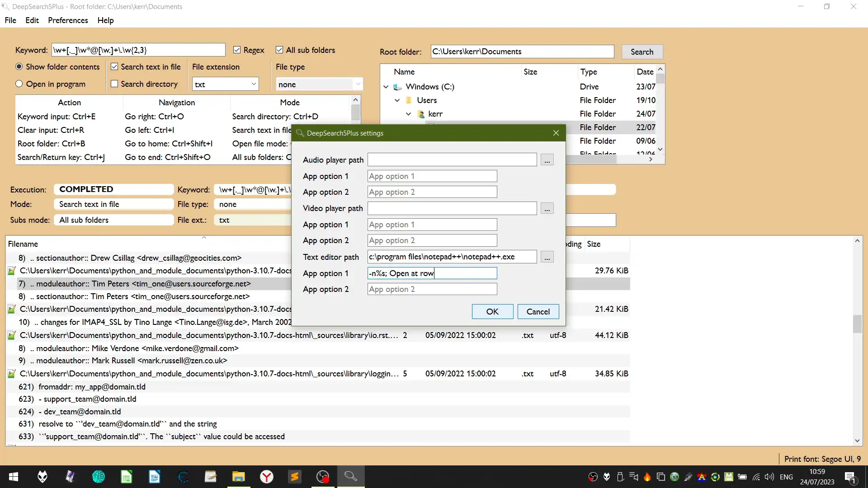
Task: Open the Preferences menu
Action: click(x=67, y=20)
